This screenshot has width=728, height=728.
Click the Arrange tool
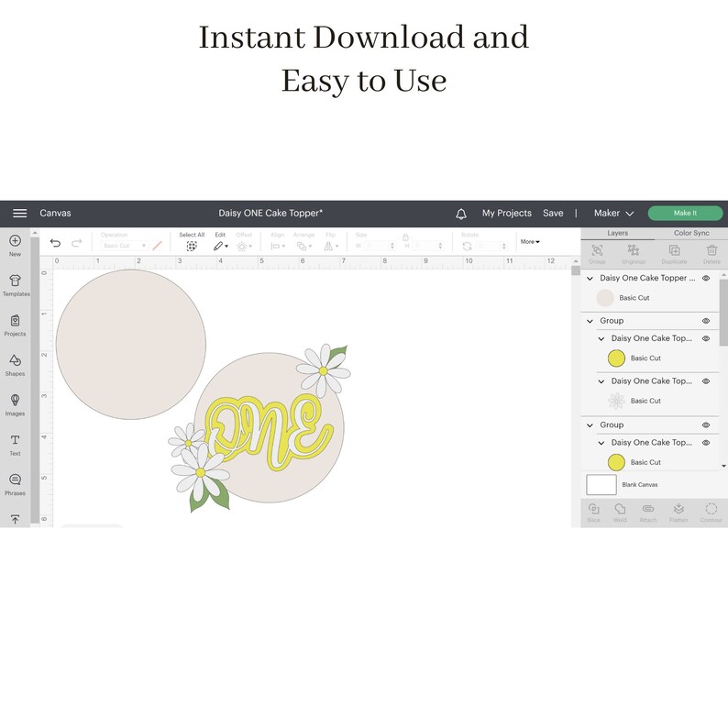(304, 246)
